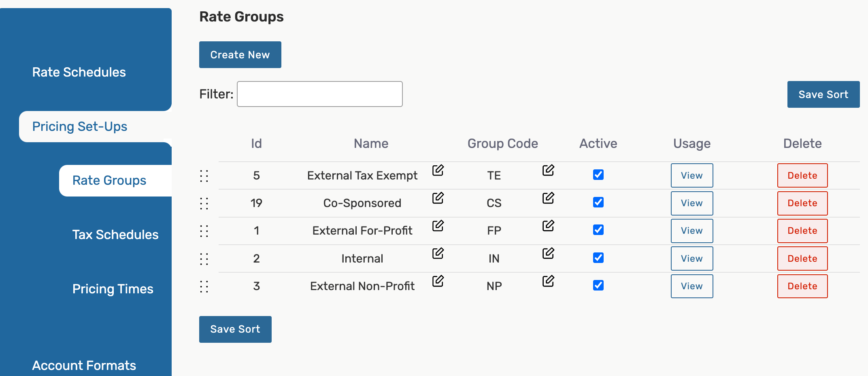Click drag handle for External Non-Profit row
Screen dimensions: 868x376
pos(204,286)
